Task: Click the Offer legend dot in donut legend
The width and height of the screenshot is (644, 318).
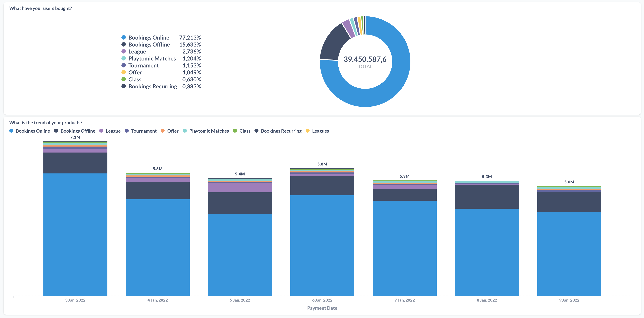Action: pos(123,72)
